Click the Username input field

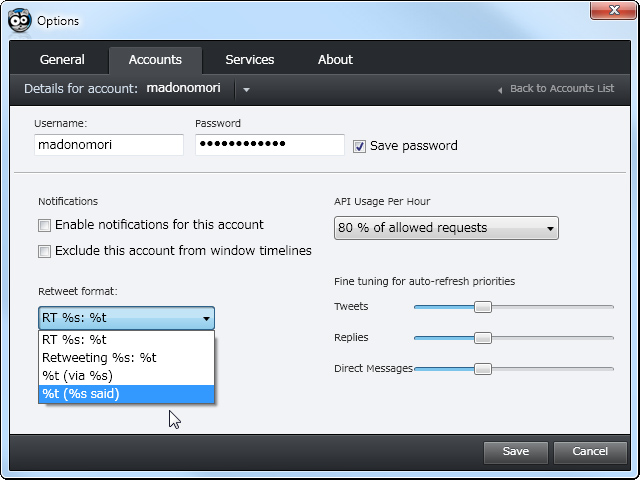[x=109, y=145]
